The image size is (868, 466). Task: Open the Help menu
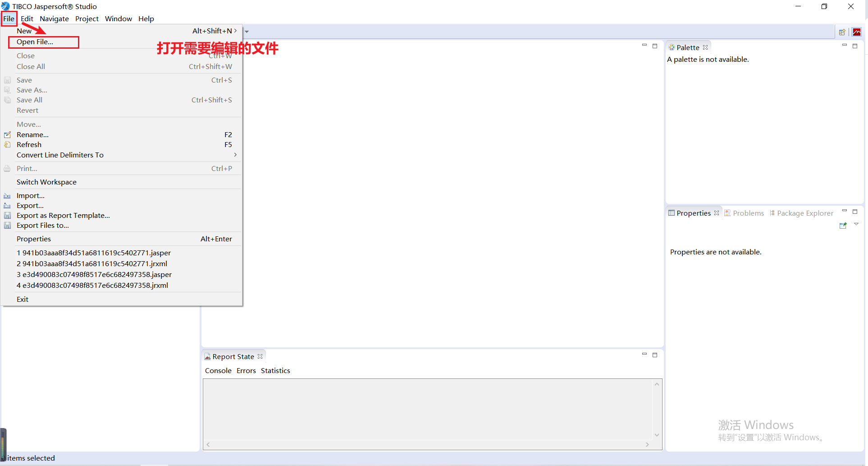coord(146,18)
